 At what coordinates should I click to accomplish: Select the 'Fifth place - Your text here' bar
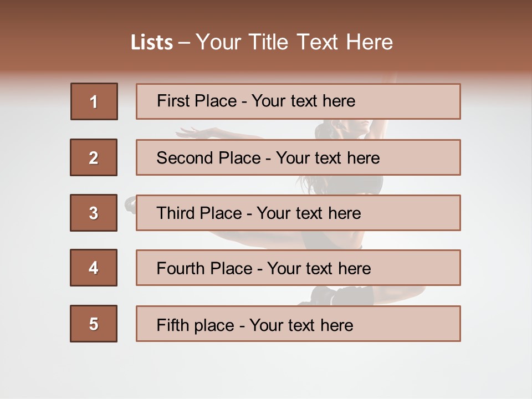[x=298, y=324]
